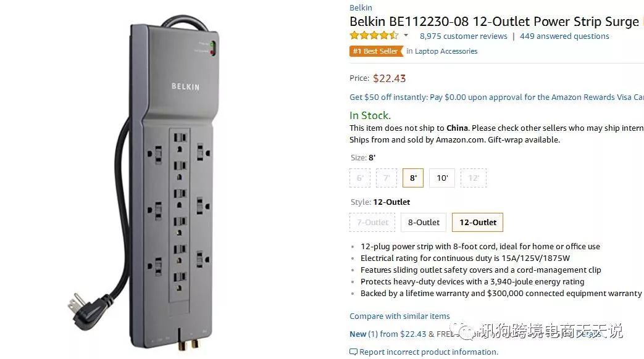Open the Laptop Accessories category link
The height and width of the screenshot is (359, 644).
[446, 51]
